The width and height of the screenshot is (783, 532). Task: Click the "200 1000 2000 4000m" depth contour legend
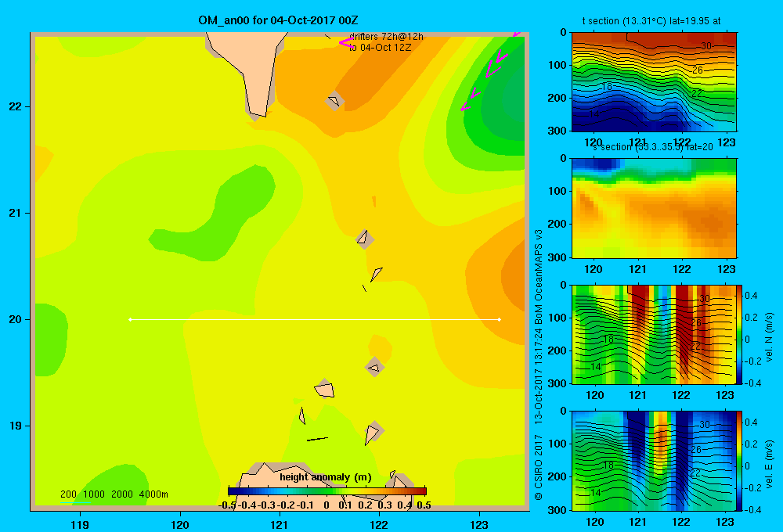coord(114,494)
